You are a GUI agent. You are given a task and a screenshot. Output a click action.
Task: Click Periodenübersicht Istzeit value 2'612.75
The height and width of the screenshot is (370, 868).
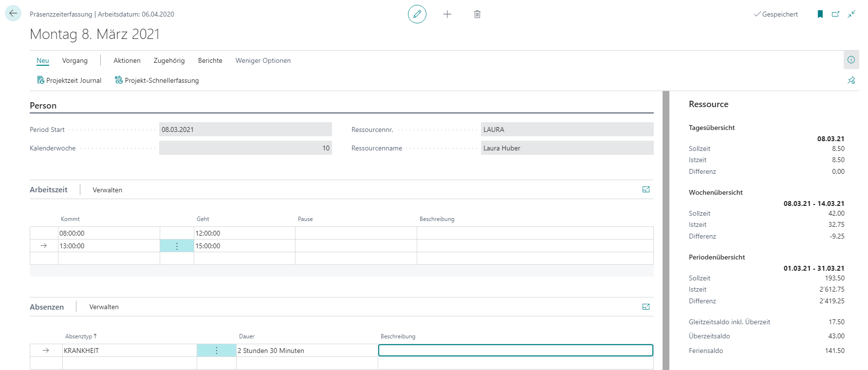pos(832,289)
